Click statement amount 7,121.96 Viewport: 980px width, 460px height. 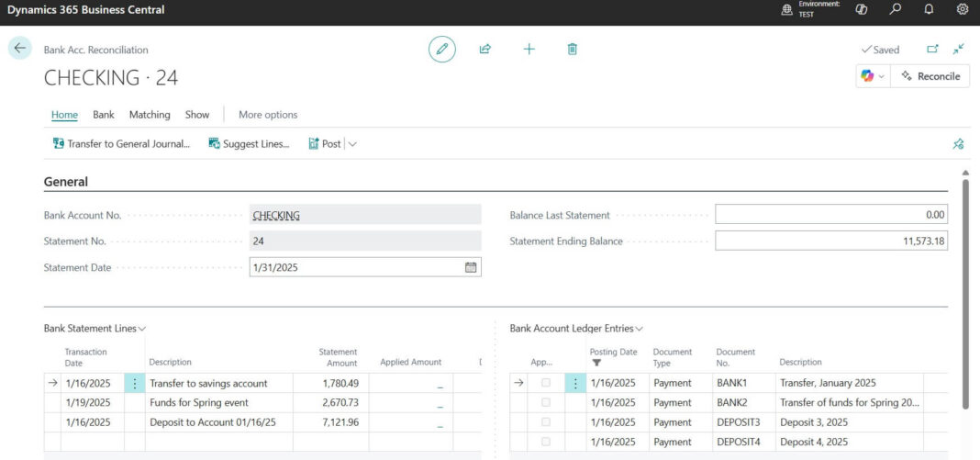(x=339, y=422)
